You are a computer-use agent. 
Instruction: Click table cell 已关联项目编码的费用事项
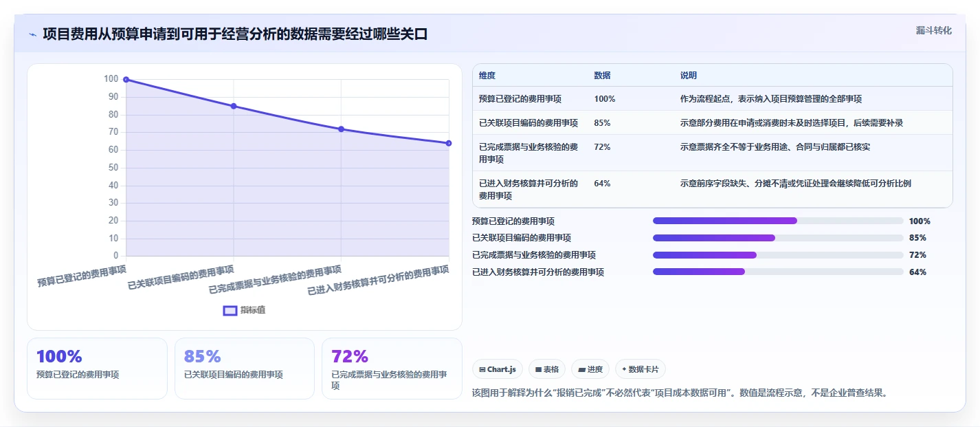coord(528,123)
